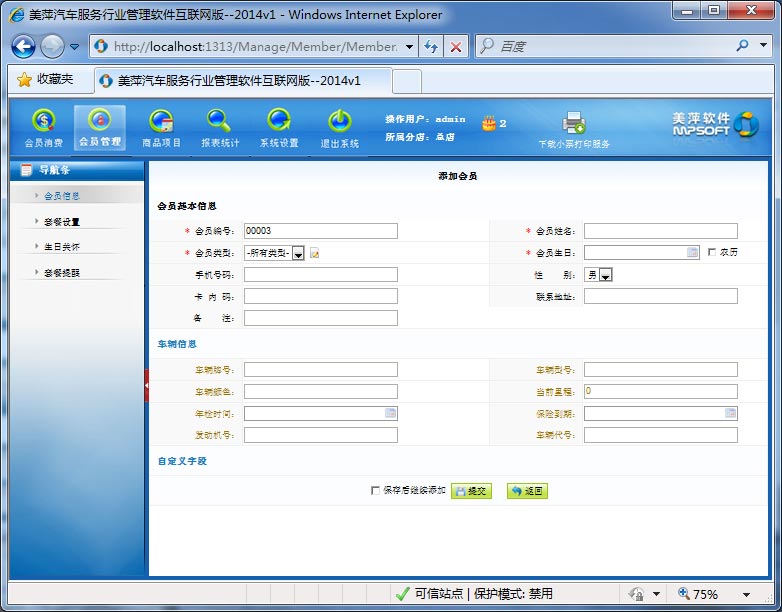Click the 退出系统 logout icon
782x612 pixels.
(339, 122)
